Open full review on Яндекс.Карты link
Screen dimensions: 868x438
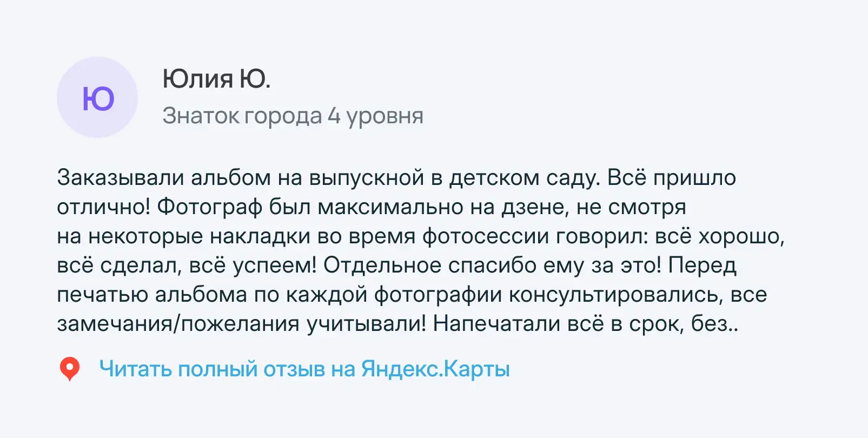point(304,369)
